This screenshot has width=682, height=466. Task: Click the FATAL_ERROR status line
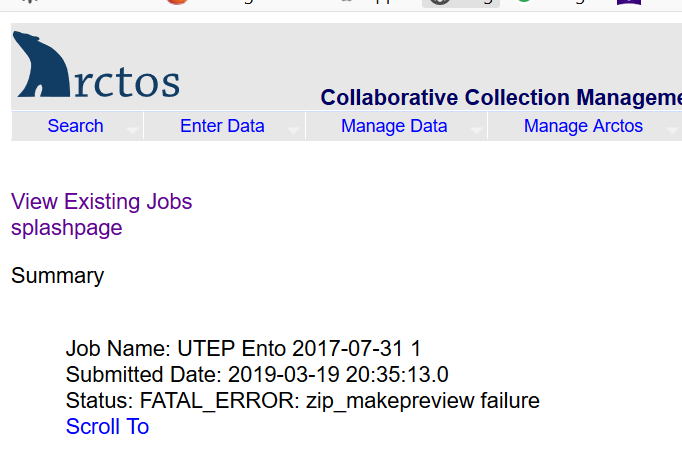(x=303, y=401)
